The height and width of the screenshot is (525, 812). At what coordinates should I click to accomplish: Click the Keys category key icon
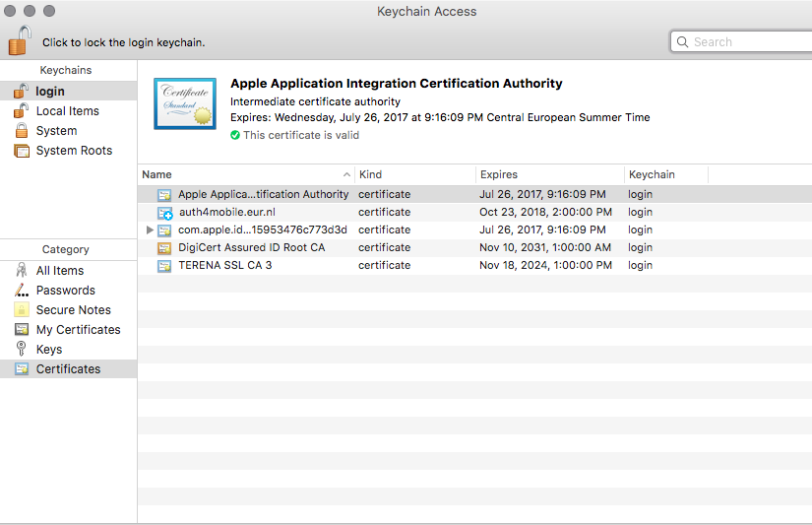pos(21,350)
